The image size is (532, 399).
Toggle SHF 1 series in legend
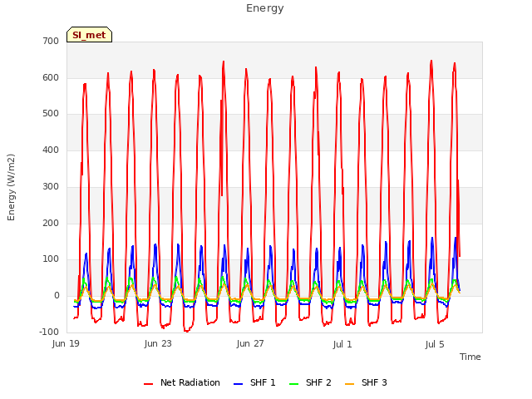coord(254,382)
